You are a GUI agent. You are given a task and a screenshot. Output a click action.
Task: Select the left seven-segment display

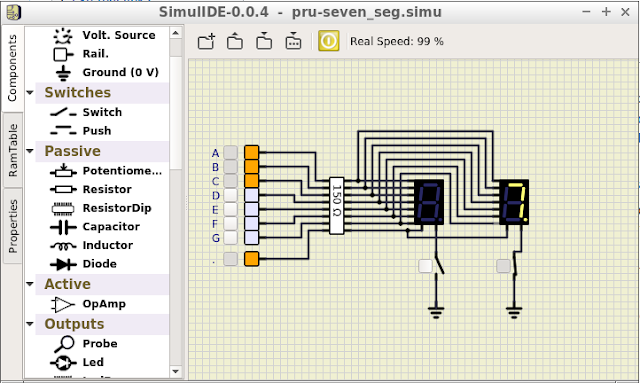(429, 202)
